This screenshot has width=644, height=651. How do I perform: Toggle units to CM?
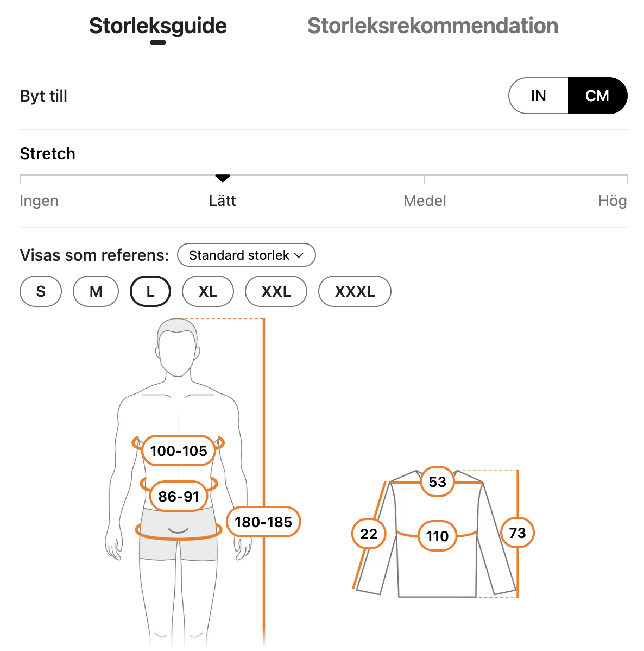coord(597,96)
